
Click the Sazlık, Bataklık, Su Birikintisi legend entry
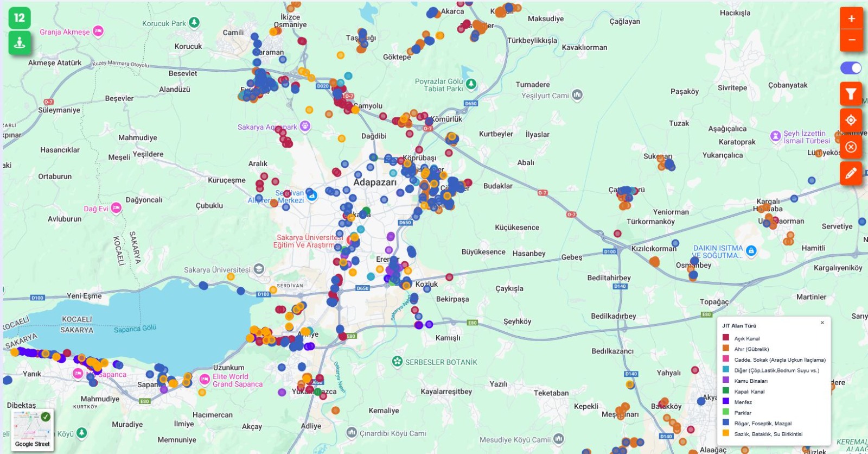tap(768, 434)
